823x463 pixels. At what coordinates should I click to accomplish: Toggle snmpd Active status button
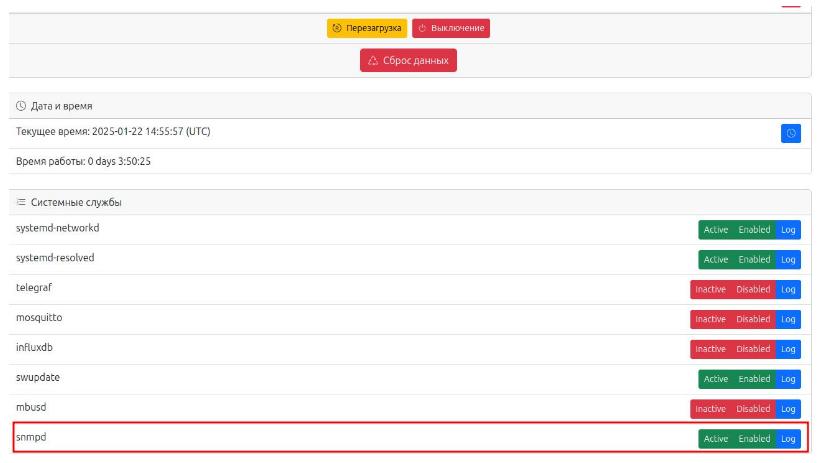click(x=716, y=439)
